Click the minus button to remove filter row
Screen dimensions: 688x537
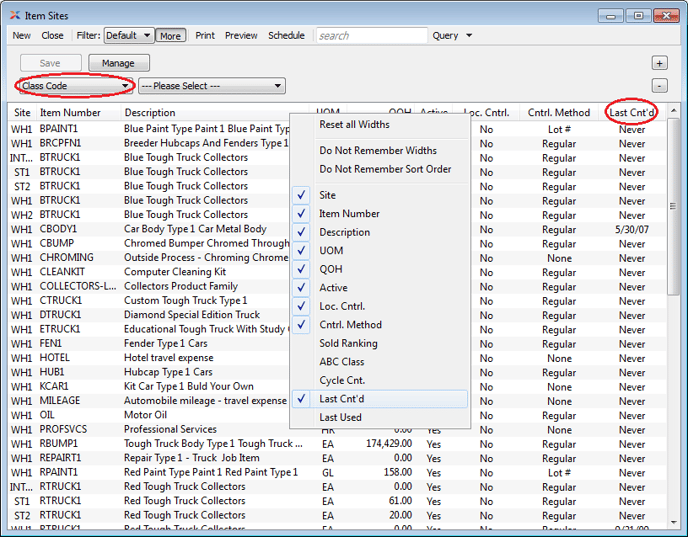pos(660,86)
